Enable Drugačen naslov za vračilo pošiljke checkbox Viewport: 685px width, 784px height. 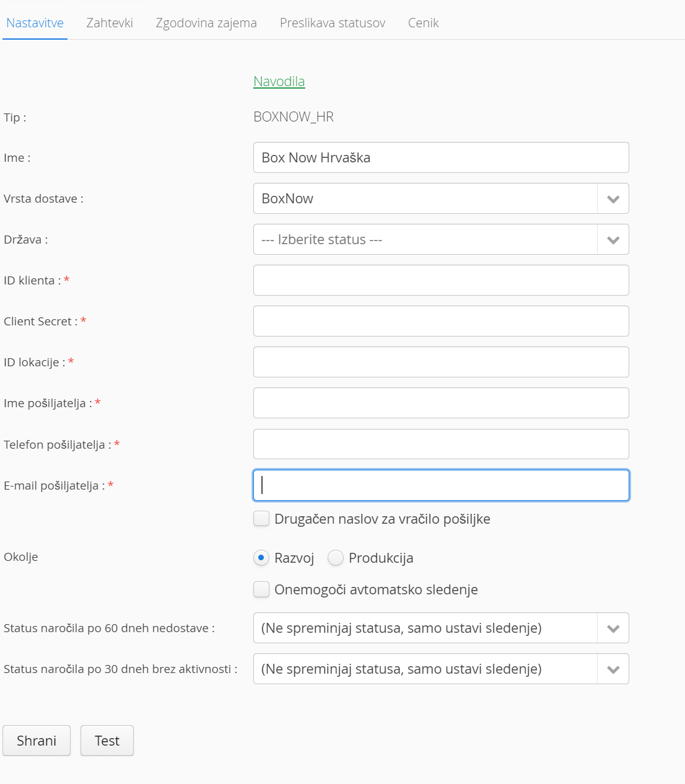pyautogui.click(x=261, y=519)
